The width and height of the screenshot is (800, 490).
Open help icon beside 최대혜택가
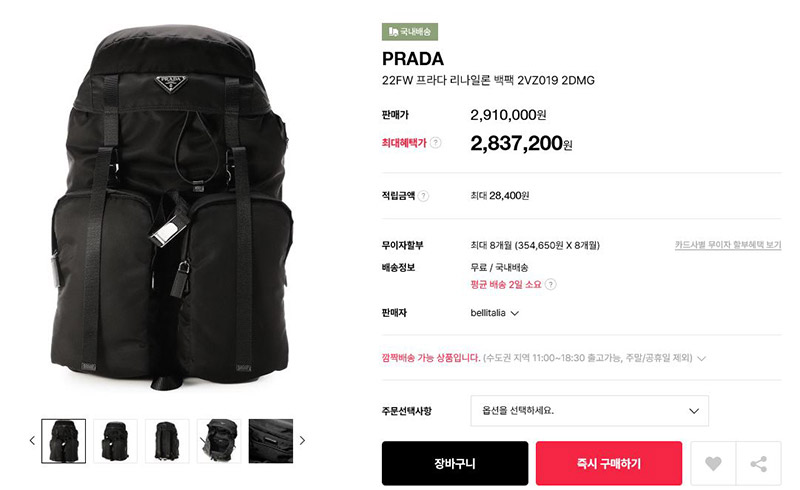[435, 143]
